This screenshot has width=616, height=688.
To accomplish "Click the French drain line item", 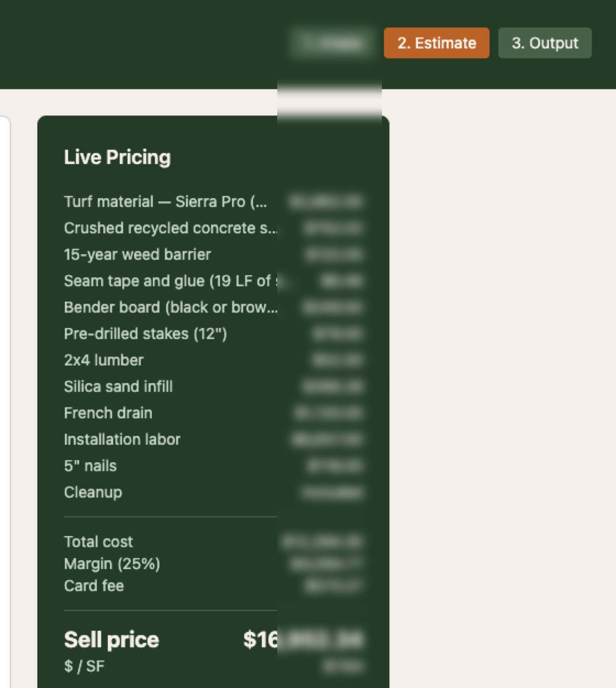I will coord(108,413).
